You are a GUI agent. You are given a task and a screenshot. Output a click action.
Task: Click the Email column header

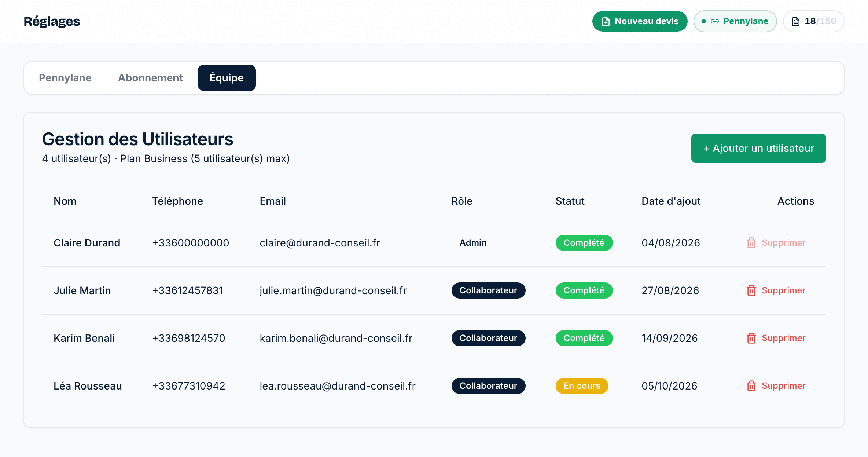tap(273, 201)
